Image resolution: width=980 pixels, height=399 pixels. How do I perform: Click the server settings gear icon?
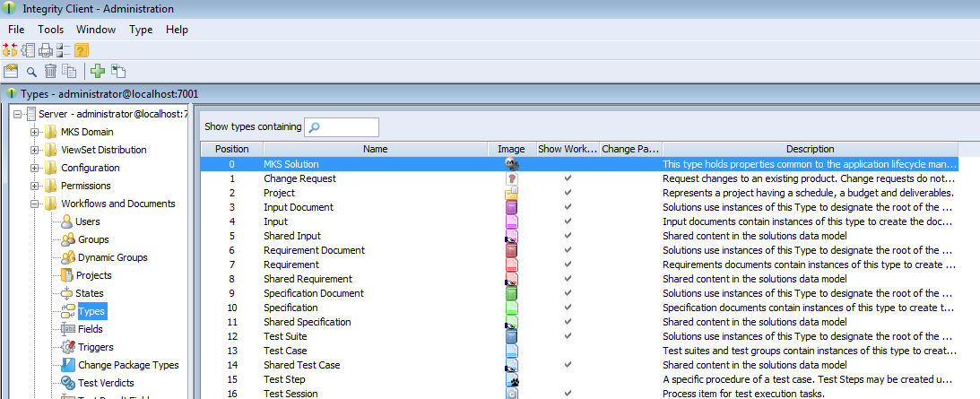(x=28, y=50)
